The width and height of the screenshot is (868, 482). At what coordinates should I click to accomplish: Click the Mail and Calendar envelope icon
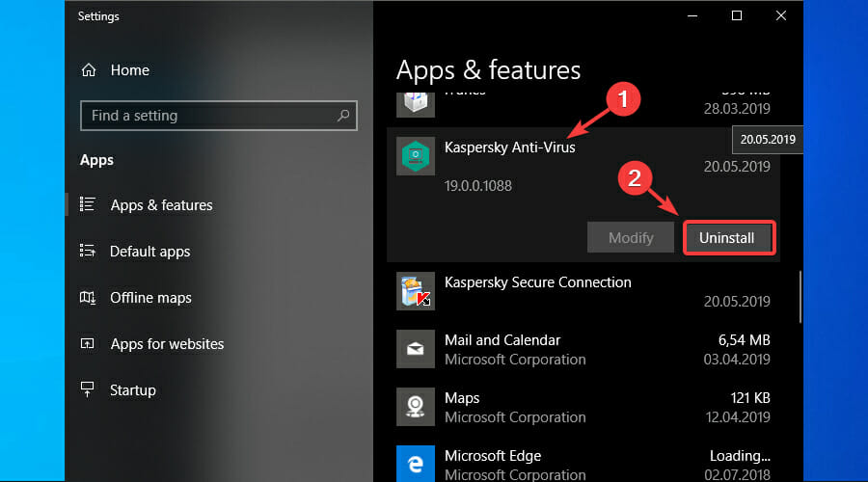[x=415, y=349]
